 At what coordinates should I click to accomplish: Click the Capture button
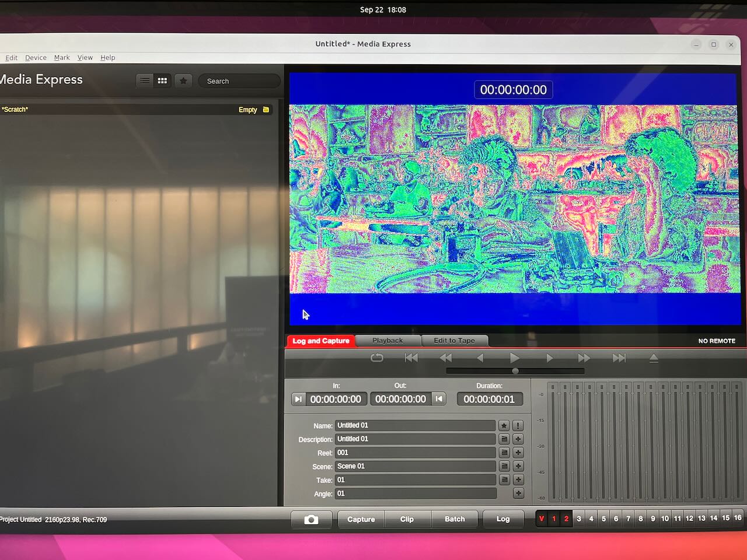pyautogui.click(x=361, y=519)
